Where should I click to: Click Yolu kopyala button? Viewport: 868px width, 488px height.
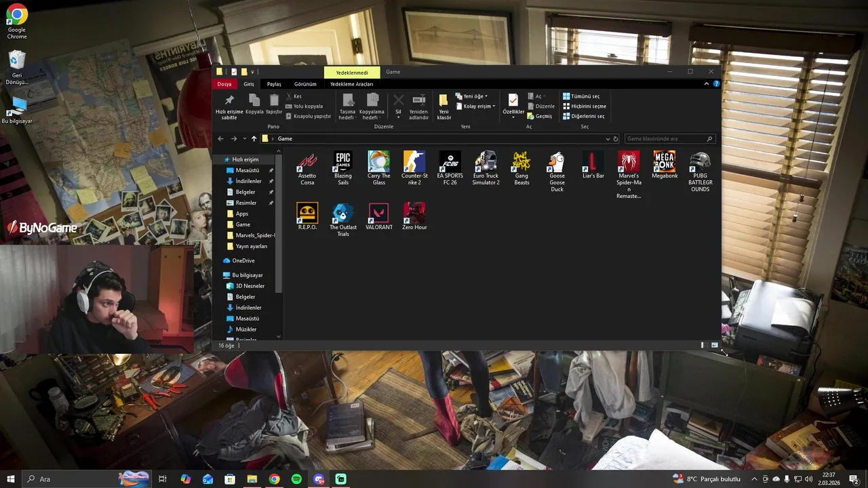tap(304, 106)
